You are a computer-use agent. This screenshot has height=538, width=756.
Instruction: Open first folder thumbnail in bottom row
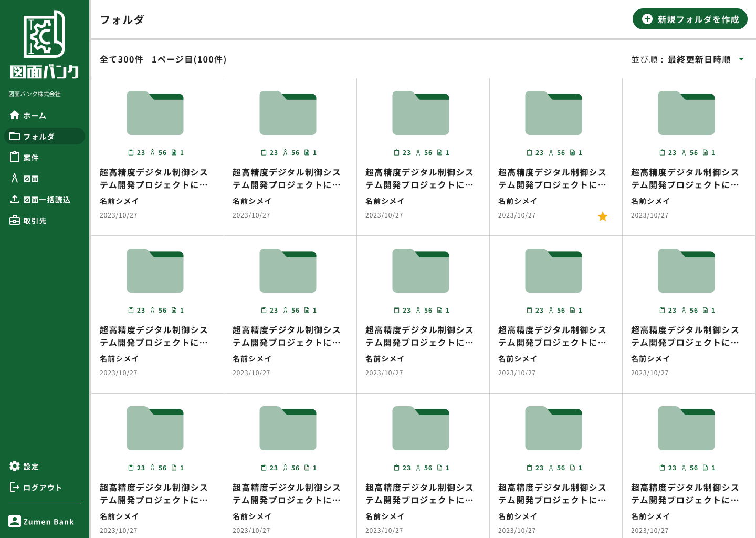[155, 428]
